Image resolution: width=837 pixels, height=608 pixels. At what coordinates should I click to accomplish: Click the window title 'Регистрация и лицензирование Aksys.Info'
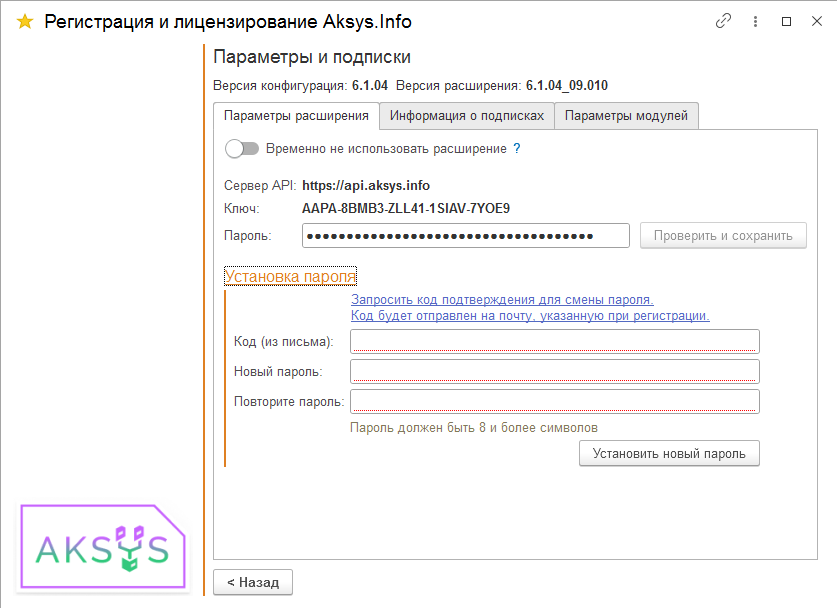pos(228,22)
